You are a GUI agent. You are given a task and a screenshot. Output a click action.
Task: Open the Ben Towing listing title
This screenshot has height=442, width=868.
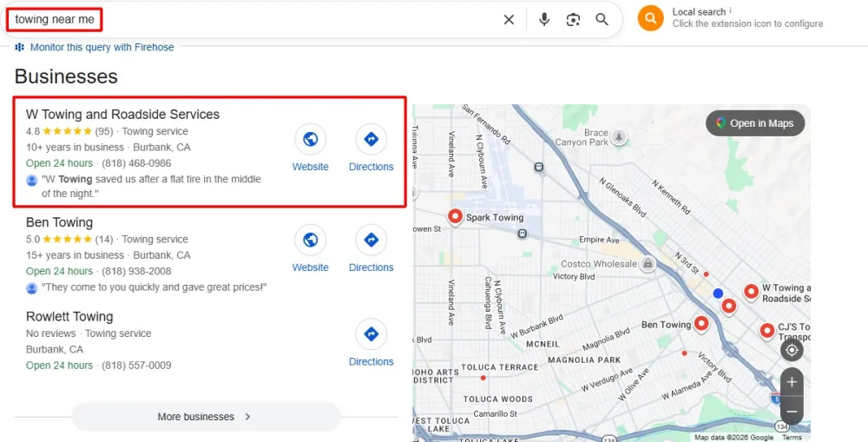point(59,222)
